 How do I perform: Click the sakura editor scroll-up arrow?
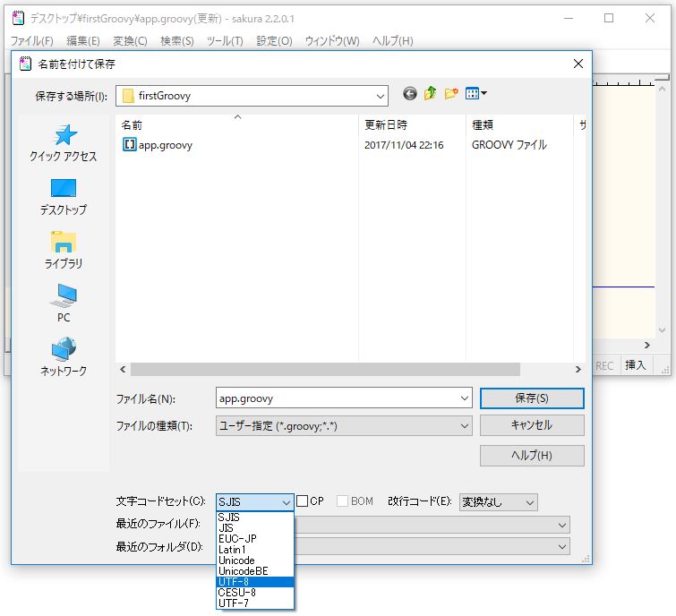663,90
